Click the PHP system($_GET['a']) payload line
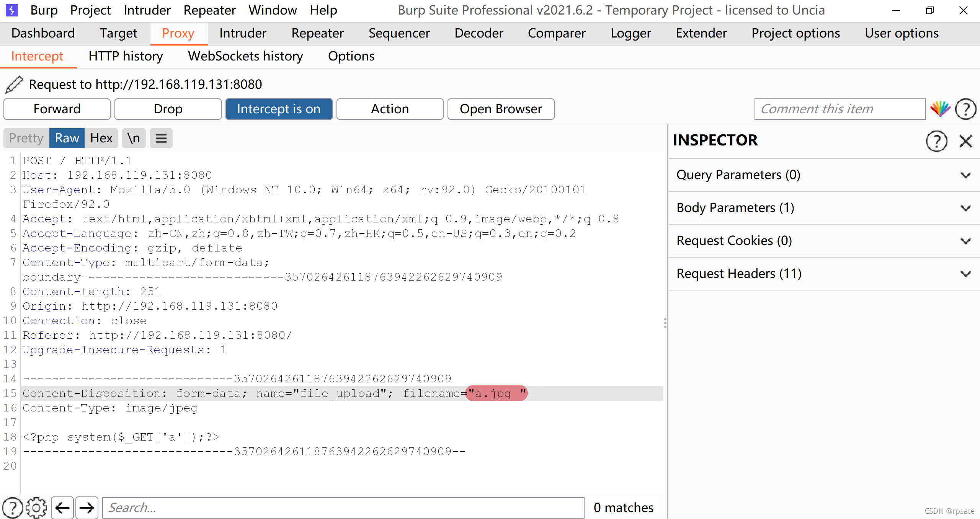 121,437
